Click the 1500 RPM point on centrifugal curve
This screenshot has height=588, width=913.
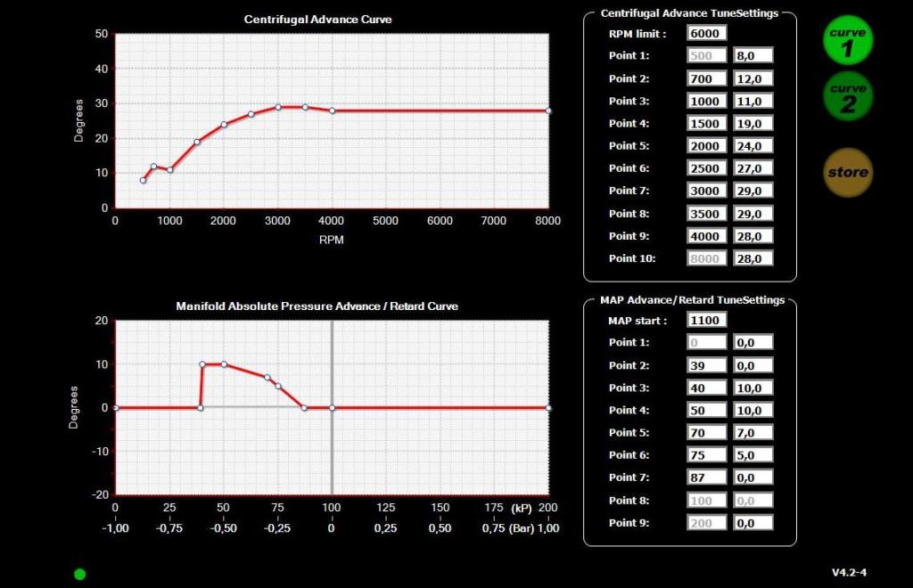pyautogui.click(x=197, y=142)
